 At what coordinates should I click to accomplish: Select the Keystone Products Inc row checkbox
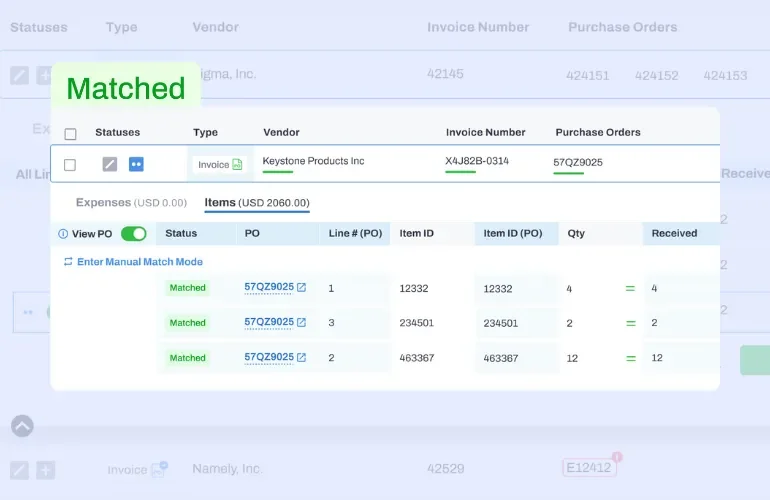tap(70, 165)
